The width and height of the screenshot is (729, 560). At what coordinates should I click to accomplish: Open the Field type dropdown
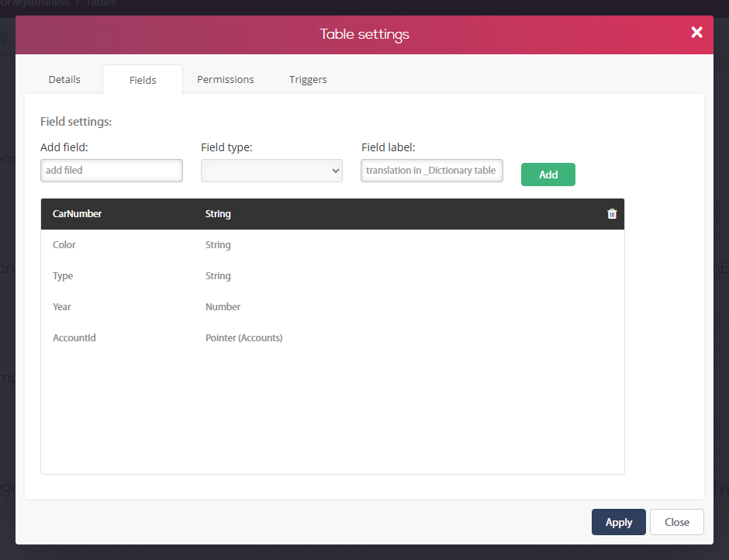pos(271,171)
